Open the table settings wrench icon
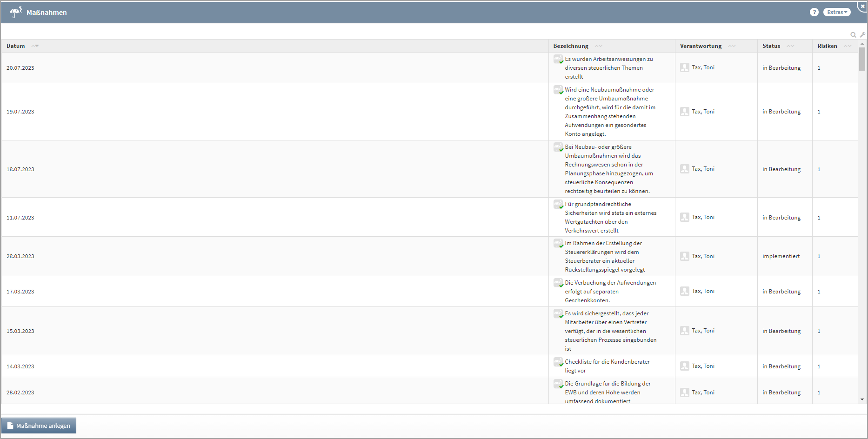Screen dimensions: 868x439 [862, 35]
